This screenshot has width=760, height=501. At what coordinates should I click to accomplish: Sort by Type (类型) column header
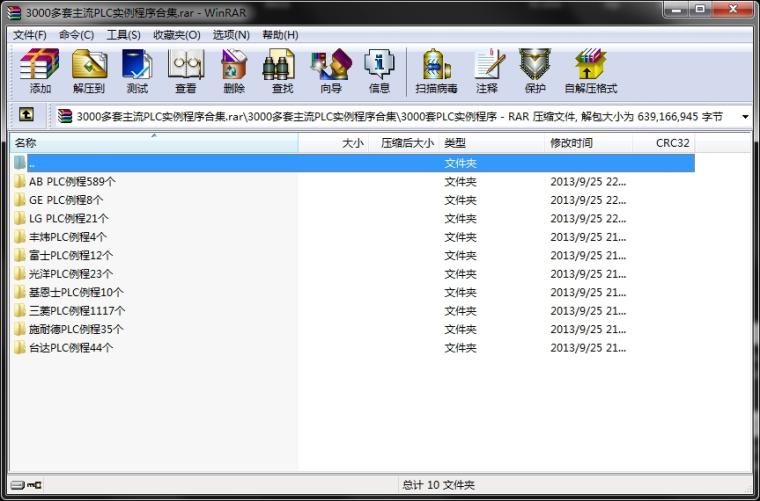pyautogui.click(x=491, y=143)
